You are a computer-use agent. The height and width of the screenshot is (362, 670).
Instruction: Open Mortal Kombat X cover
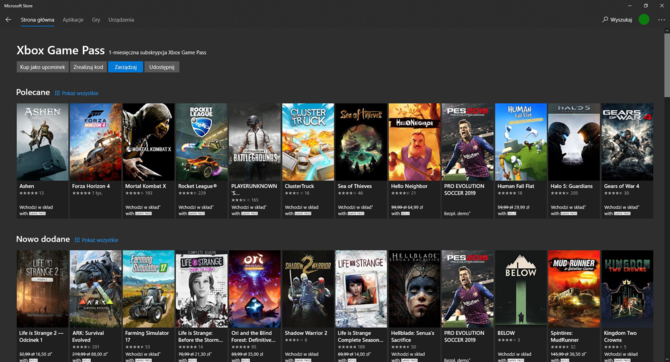149,141
